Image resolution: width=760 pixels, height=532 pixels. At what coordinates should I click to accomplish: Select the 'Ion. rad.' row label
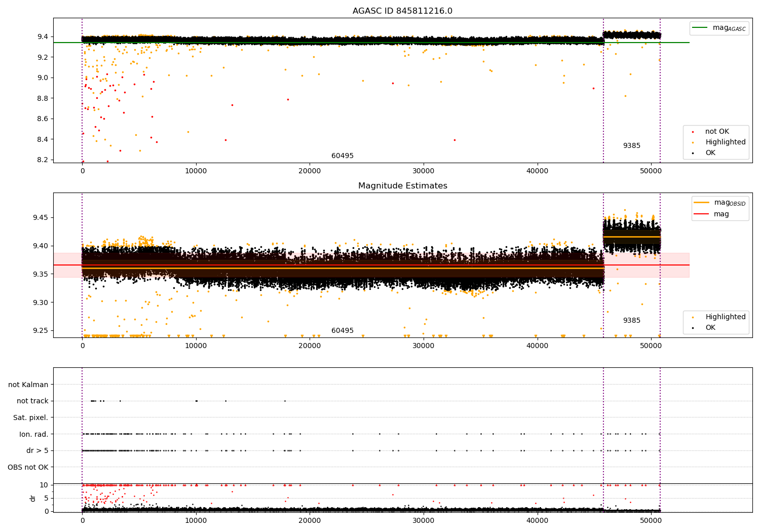coord(34,434)
